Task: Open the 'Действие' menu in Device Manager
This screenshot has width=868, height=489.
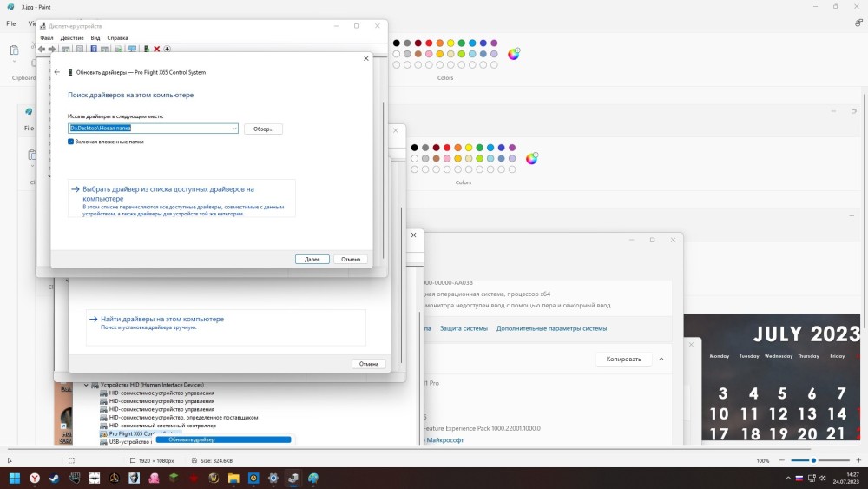Action: tap(72, 38)
